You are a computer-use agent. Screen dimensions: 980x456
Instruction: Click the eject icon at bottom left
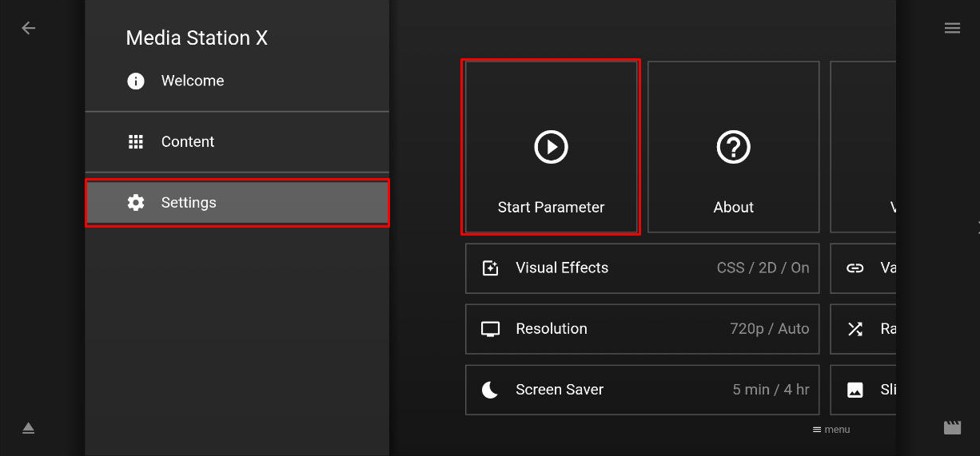click(x=29, y=428)
